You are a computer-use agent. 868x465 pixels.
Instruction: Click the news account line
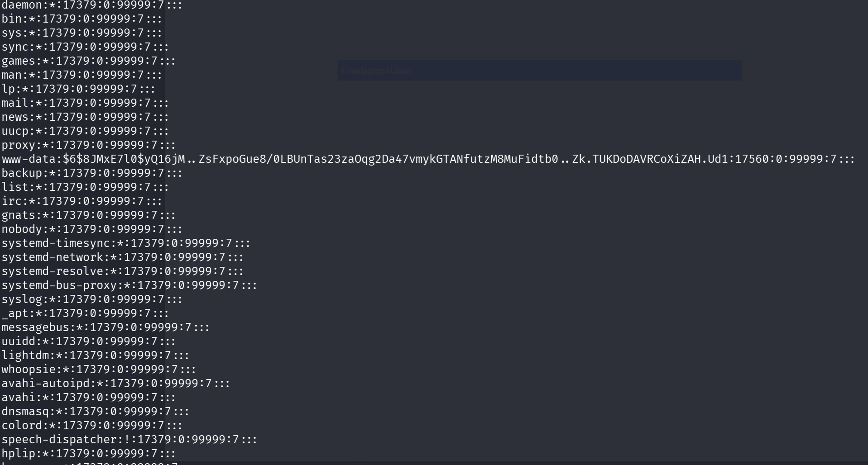click(85, 117)
